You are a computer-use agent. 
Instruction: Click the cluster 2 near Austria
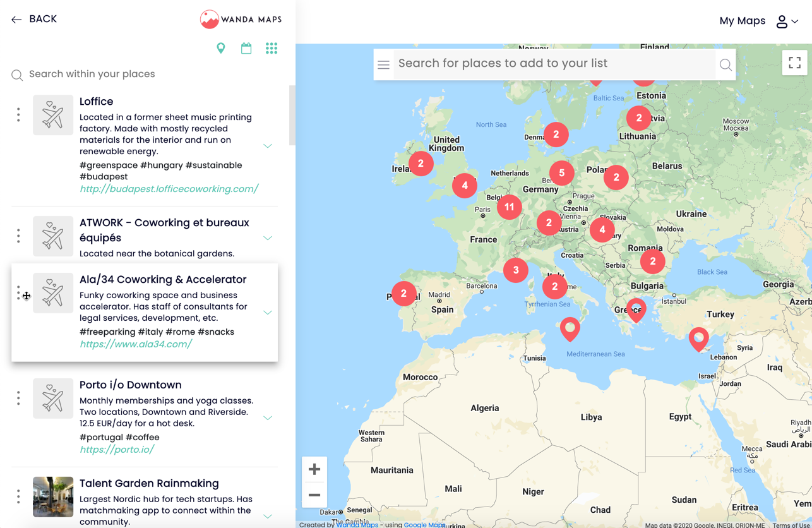click(549, 223)
